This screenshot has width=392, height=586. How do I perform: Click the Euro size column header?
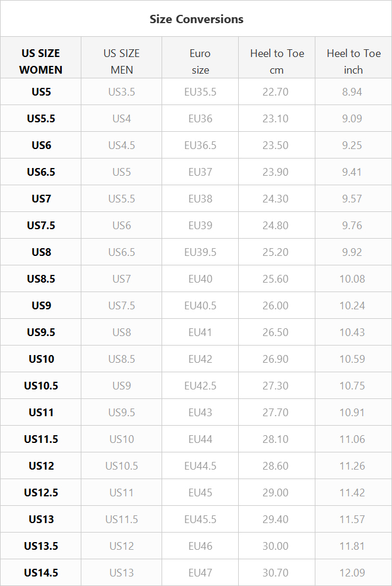pos(200,61)
